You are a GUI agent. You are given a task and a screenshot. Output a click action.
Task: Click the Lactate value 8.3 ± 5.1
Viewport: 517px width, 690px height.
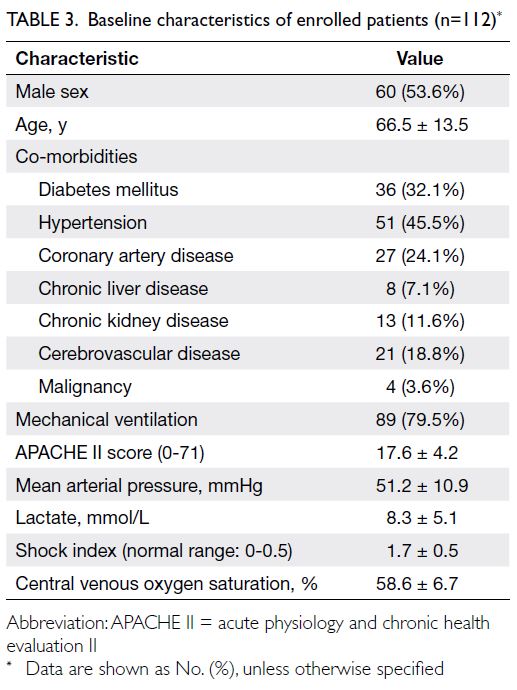pos(422,518)
